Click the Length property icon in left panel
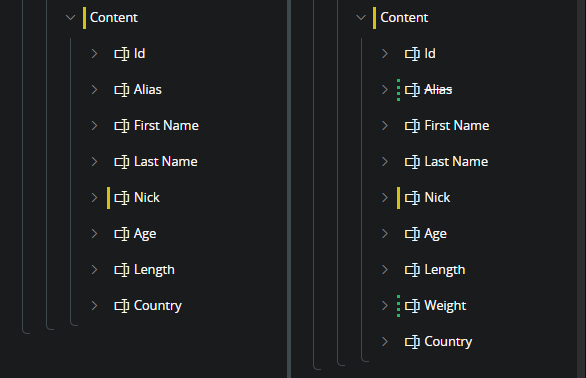586x378 pixels. click(122, 270)
